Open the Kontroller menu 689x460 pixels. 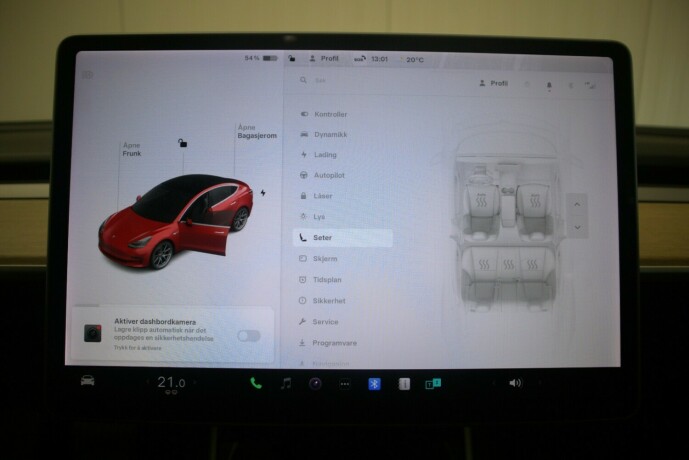324,114
